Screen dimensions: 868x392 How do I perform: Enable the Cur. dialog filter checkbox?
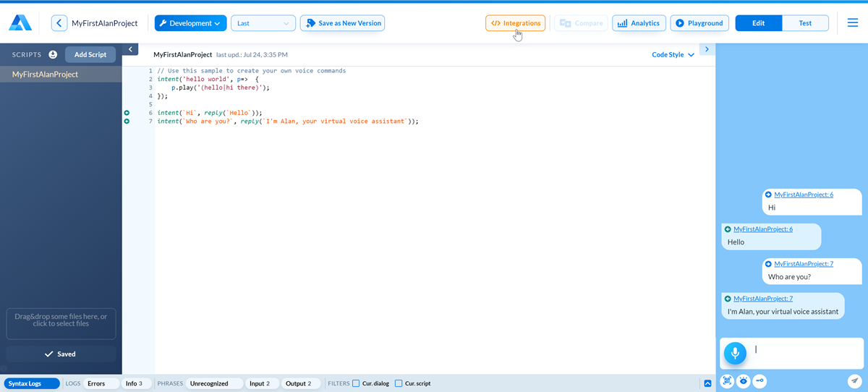(356, 383)
